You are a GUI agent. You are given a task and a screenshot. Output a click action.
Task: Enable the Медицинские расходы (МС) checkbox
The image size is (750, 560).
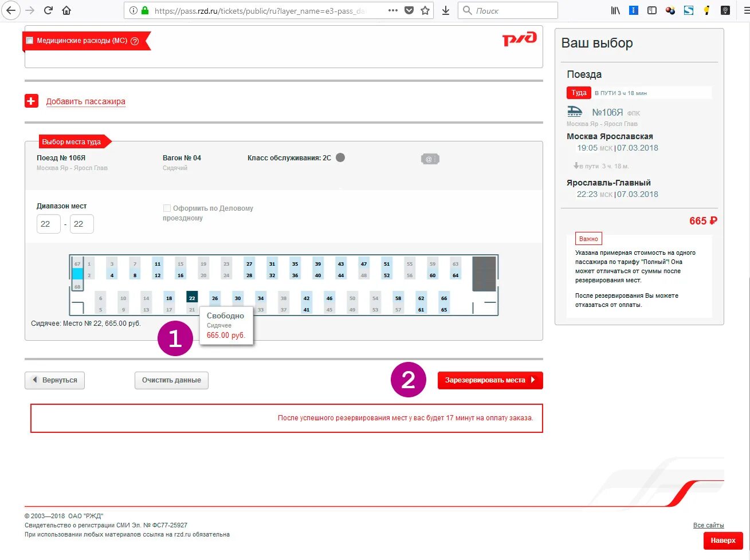point(29,41)
